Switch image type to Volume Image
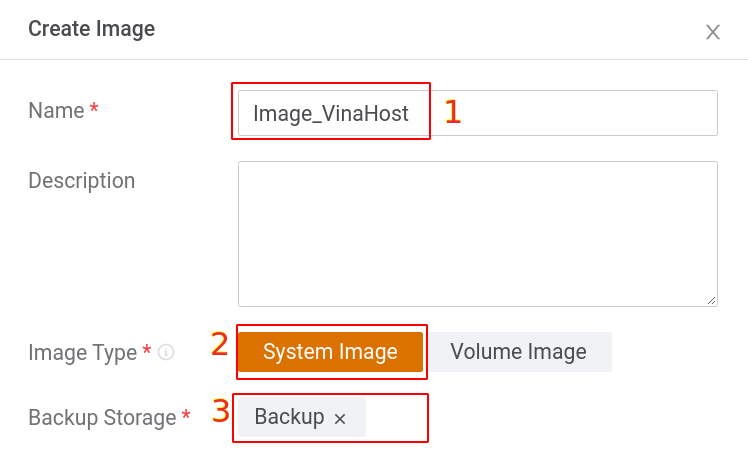Image resolution: width=748 pixels, height=476 pixels. pos(518,352)
